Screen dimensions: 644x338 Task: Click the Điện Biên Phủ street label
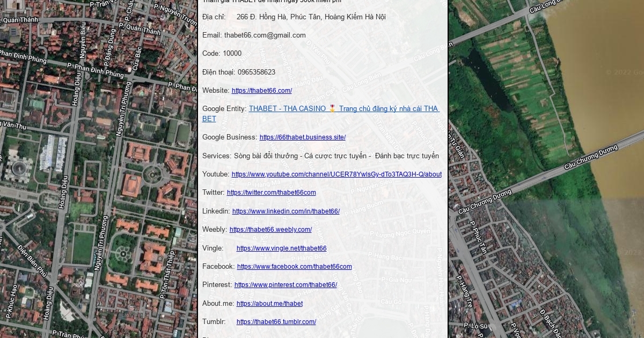click(x=32, y=261)
